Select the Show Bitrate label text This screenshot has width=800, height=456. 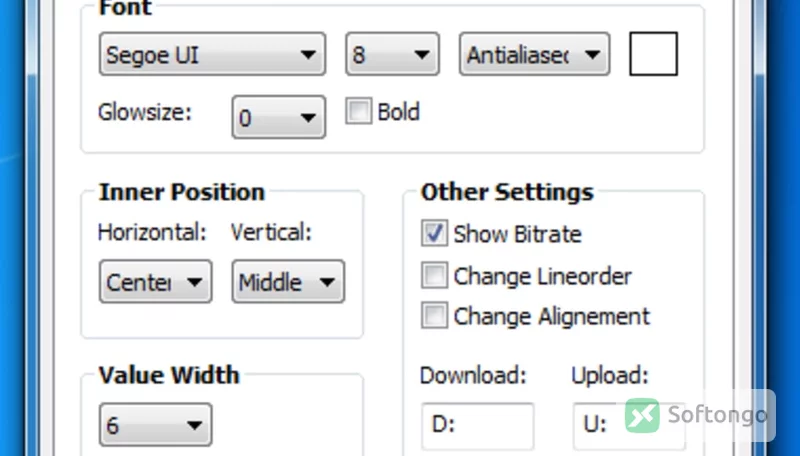(517, 234)
